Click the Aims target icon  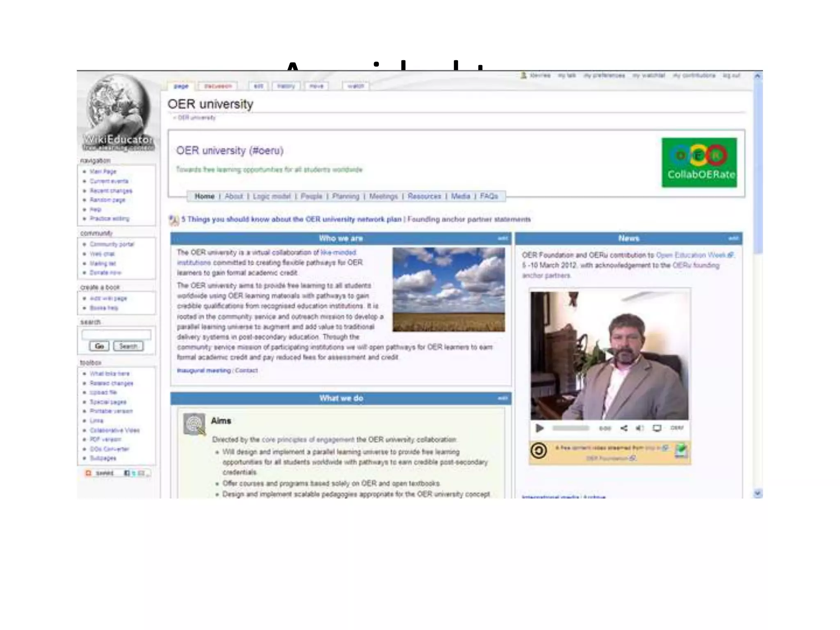point(194,424)
